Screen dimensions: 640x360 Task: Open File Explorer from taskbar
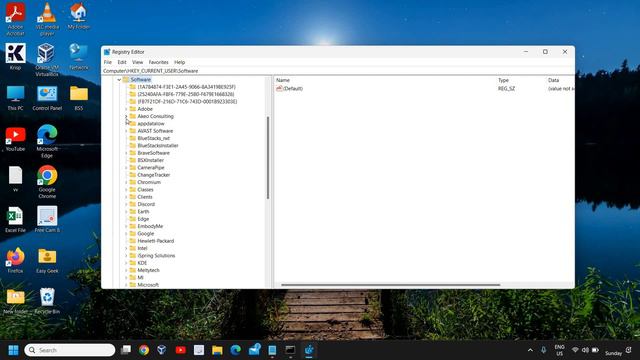click(x=217, y=350)
